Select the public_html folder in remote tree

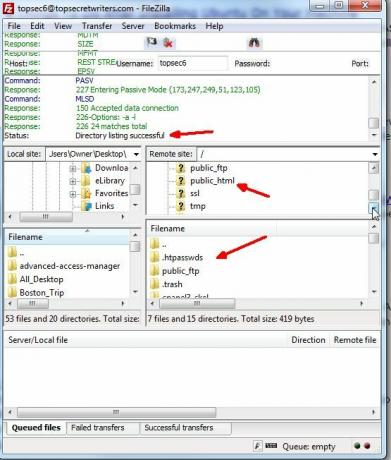212,181
